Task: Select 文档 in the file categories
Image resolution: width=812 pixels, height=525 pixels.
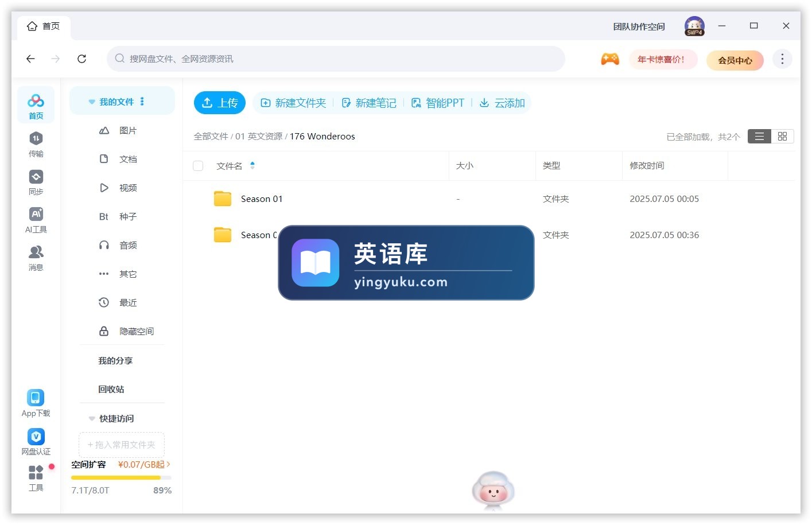Action: click(127, 160)
